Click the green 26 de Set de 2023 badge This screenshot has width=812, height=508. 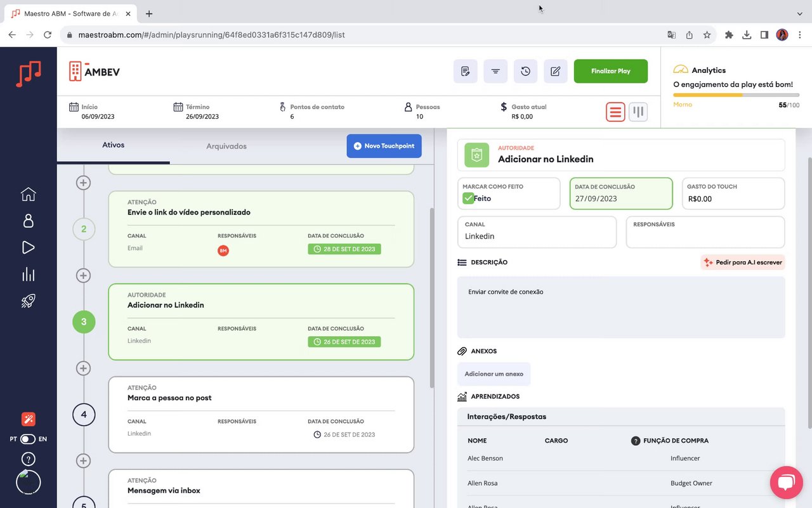click(x=344, y=342)
